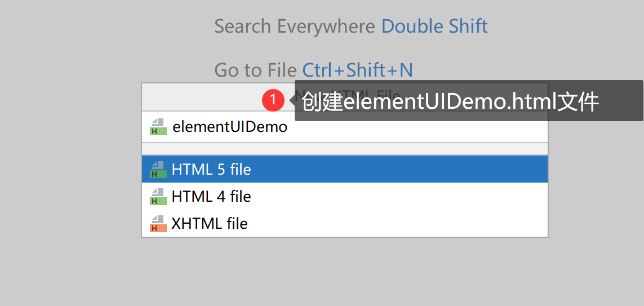The height and width of the screenshot is (306, 644).
Task: Click the Search Everywhere hint text
Action: coord(295,26)
